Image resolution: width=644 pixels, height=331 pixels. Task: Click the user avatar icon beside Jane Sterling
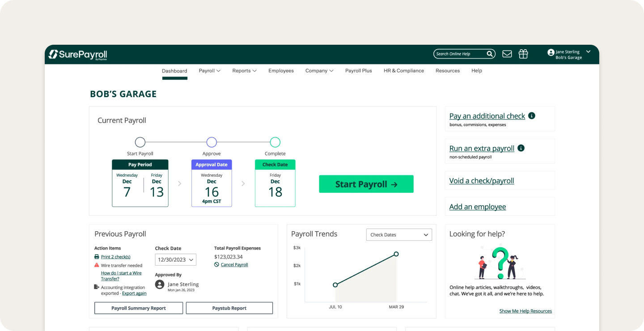point(551,52)
